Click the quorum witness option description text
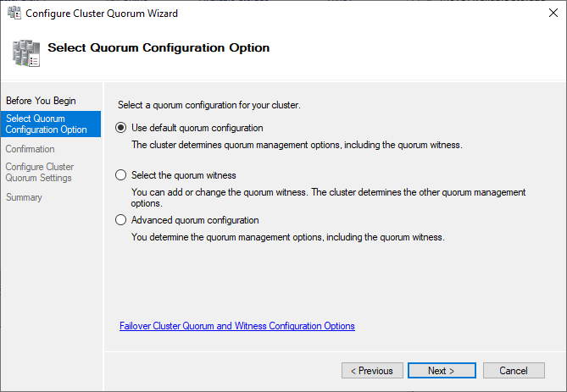The image size is (567, 392). [328, 197]
